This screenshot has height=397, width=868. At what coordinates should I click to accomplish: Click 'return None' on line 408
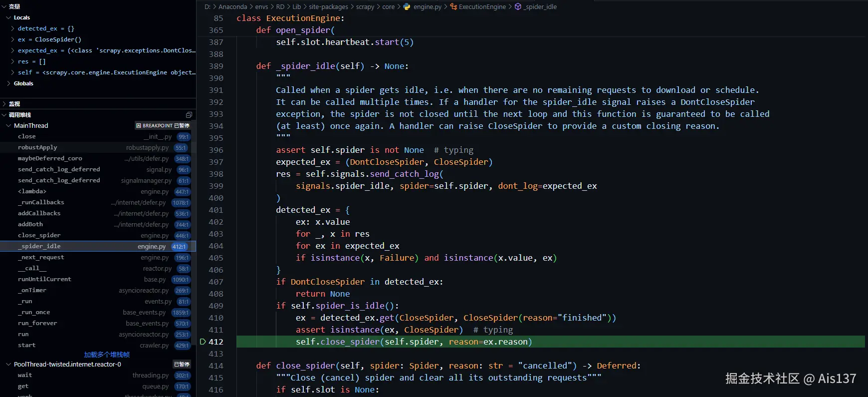click(323, 294)
